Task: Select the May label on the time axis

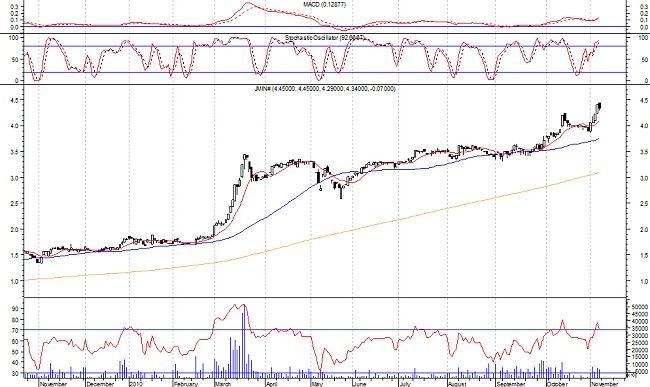Action: [x=317, y=384]
